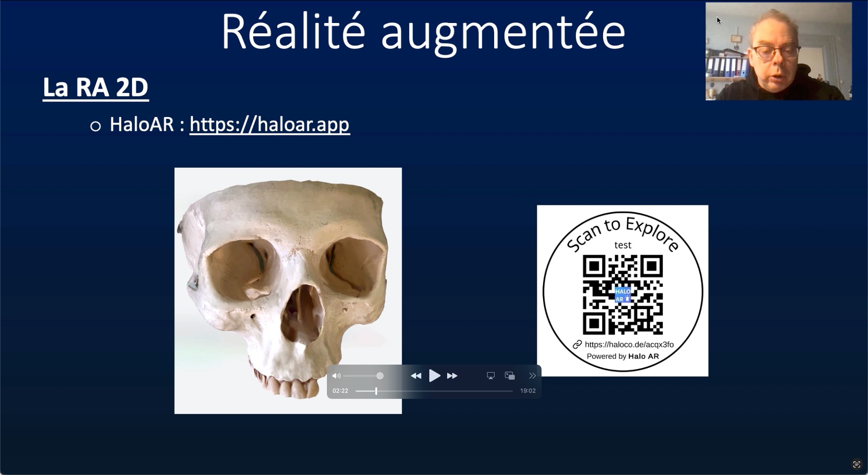
Task: Open the AirPlay output options
Action: (490, 376)
